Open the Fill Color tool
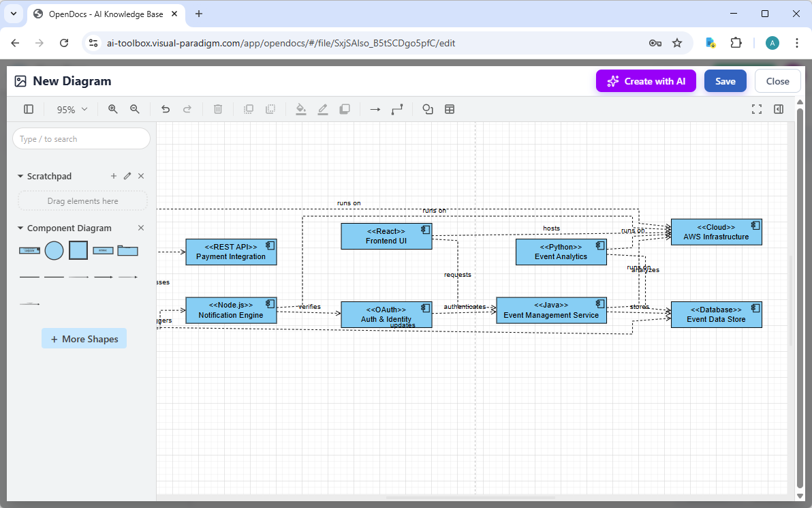This screenshot has width=812, height=508. [x=301, y=109]
